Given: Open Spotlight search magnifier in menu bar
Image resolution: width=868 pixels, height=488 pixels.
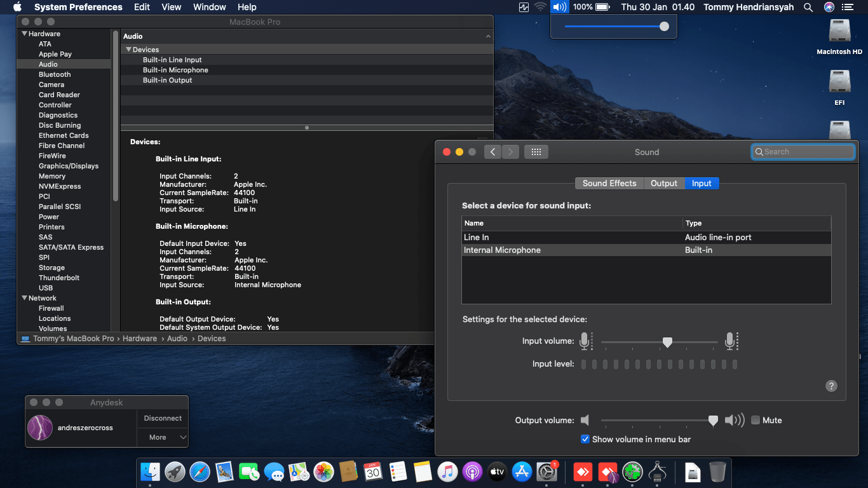Looking at the screenshot, I should (808, 7).
